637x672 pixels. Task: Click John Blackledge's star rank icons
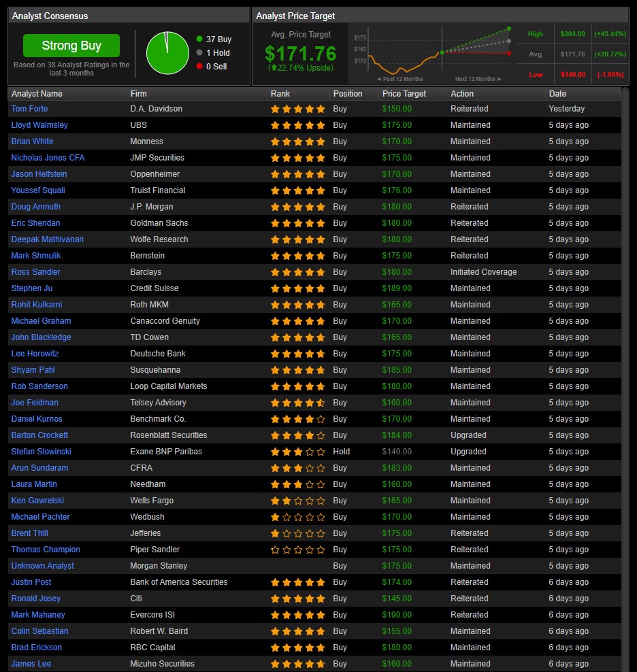coord(297,337)
